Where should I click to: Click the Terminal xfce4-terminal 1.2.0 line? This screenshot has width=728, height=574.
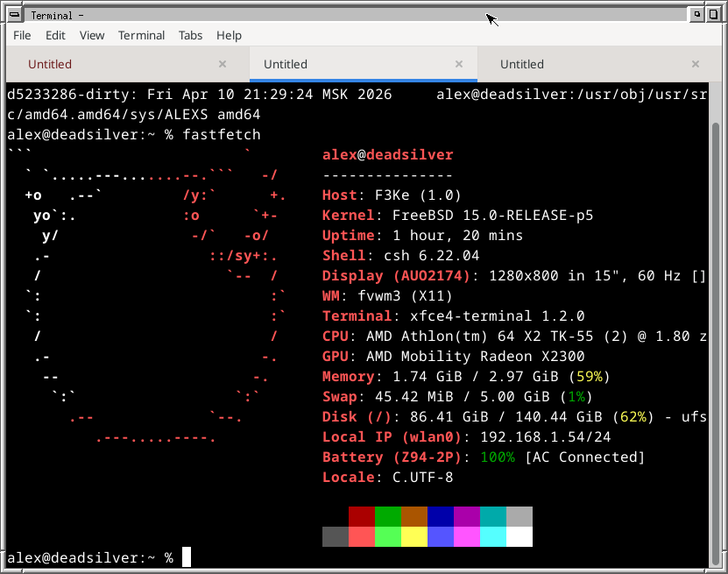[453, 315]
